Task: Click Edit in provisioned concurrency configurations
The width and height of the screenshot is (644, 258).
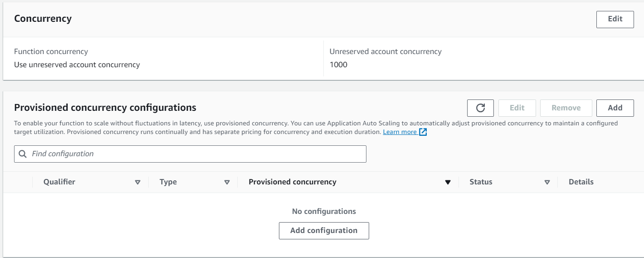Action: 517,108
